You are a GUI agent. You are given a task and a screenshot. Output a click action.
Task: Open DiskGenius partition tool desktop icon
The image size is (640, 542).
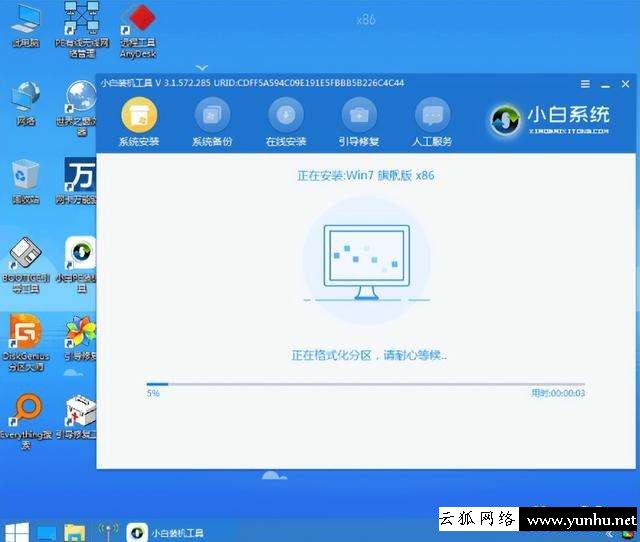tap(26, 343)
